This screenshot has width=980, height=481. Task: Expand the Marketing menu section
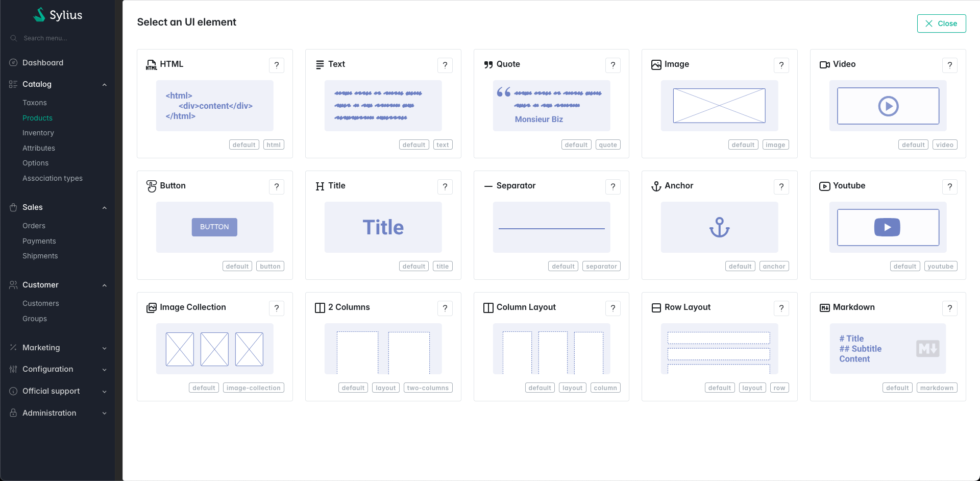click(x=104, y=348)
